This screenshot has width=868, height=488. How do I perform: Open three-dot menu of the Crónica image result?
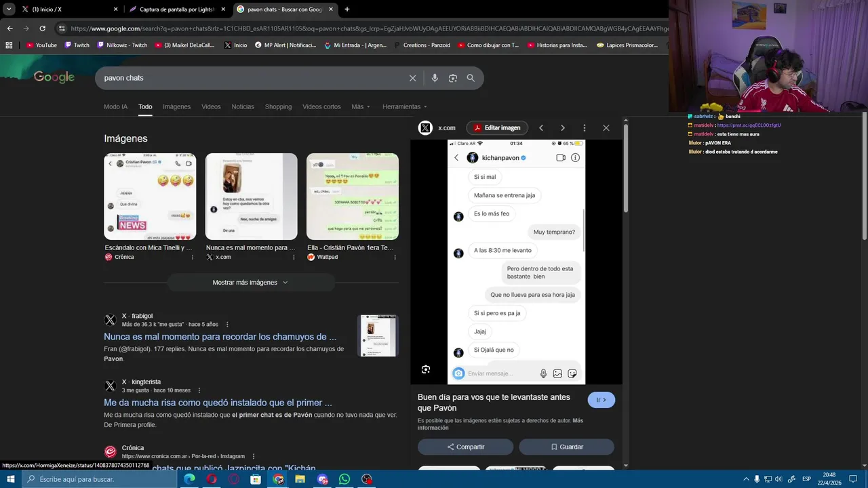[193, 258]
